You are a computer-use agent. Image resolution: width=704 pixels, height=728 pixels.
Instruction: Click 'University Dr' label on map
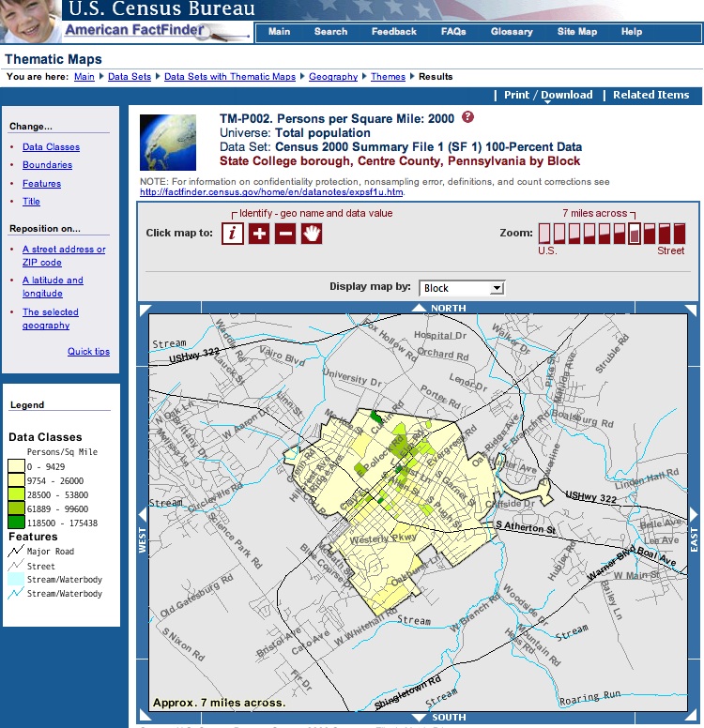[352, 377]
